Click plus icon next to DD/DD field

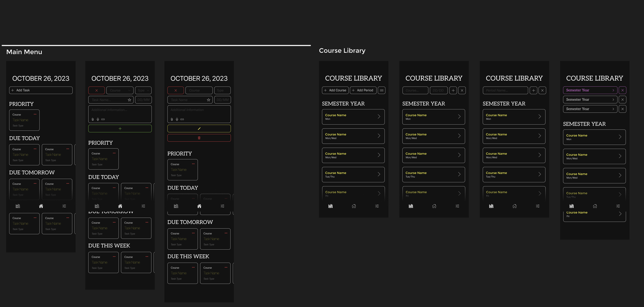coord(453,90)
